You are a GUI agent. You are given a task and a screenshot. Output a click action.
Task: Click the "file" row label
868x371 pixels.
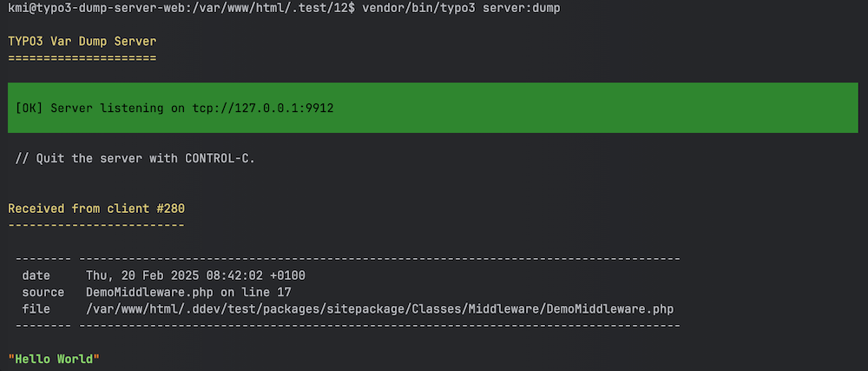36,308
